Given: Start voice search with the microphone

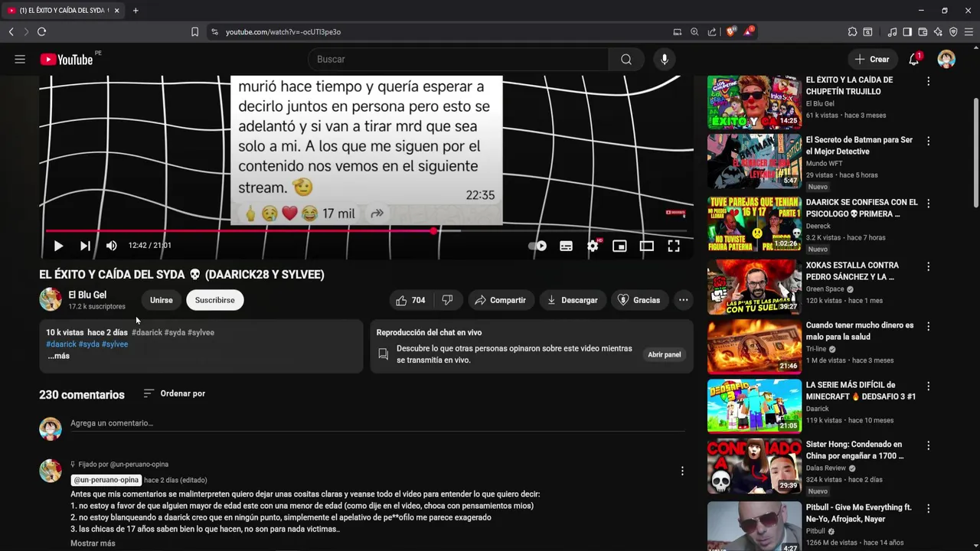Looking at the screenshot, I should pos(665,59).
